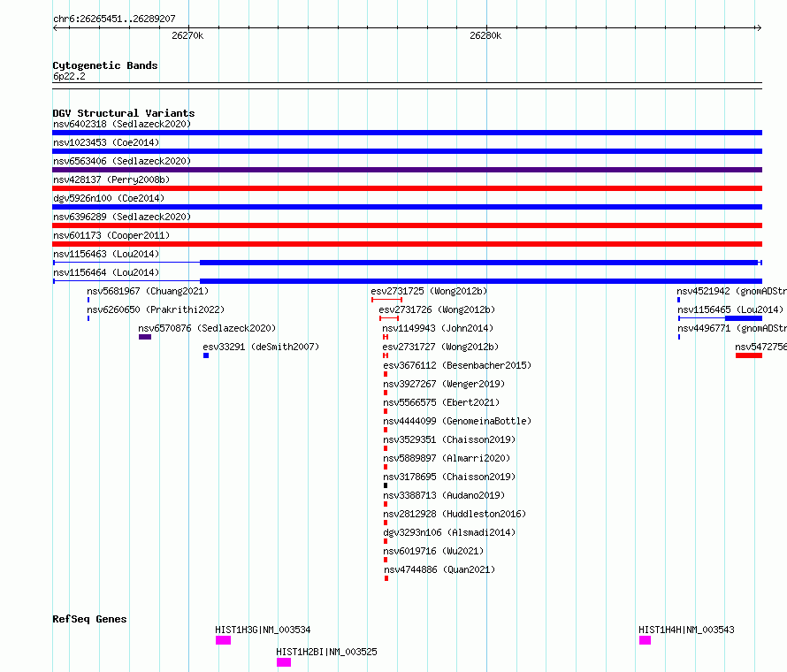The image size is (787, 672).
Task: Click the 26270k ruler position label
Action: coord(187,35)
